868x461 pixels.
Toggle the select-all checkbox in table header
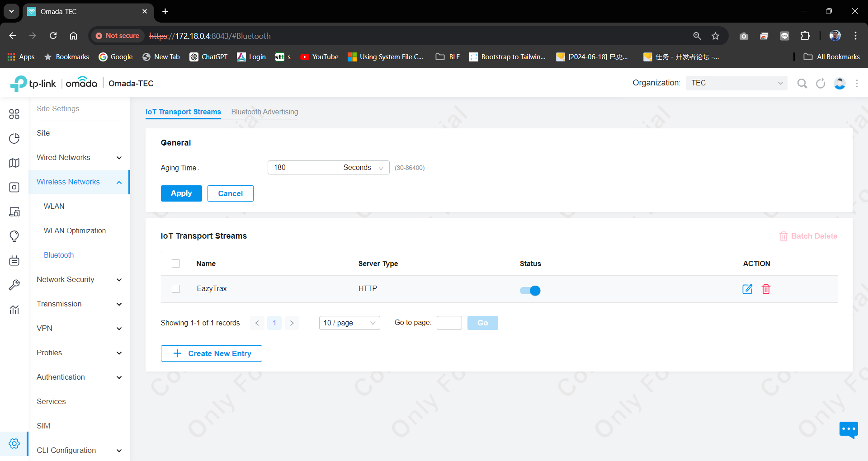pyautogui.click(x=176, y=263)
